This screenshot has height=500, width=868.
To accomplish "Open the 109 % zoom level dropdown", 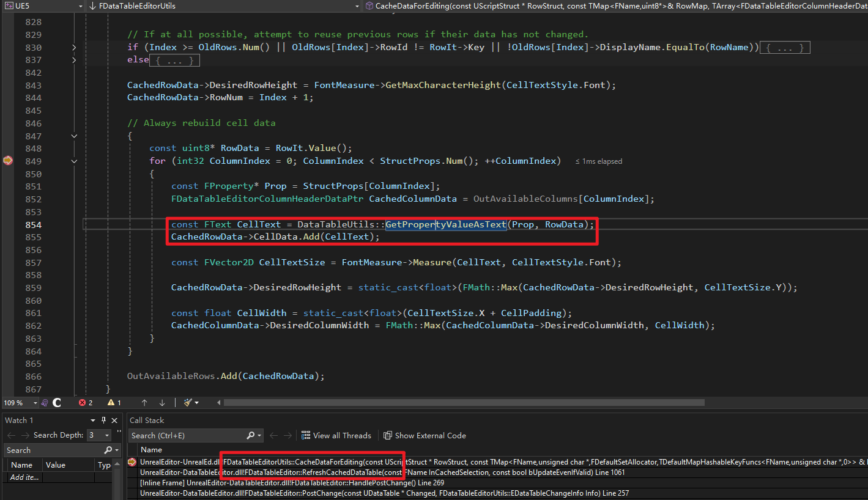I will point(20,403).
